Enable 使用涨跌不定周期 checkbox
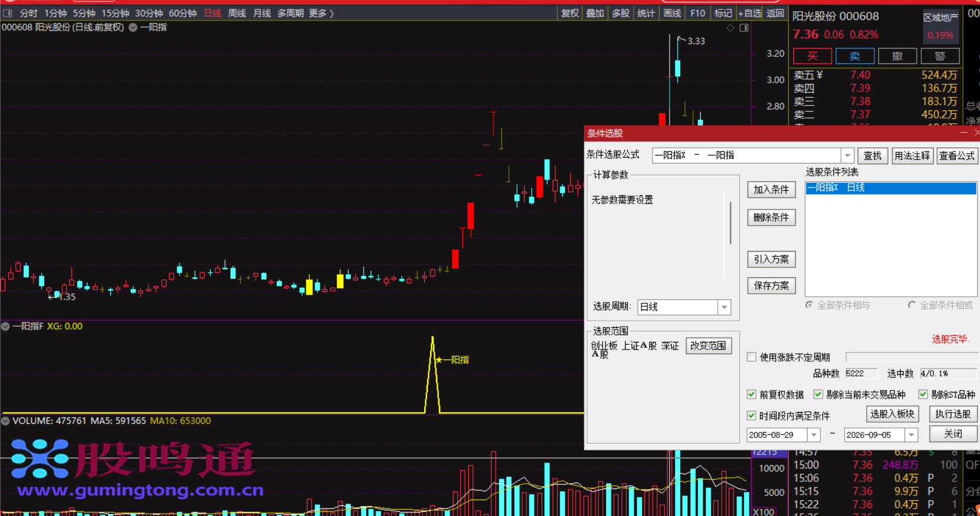Viewport: 980px width, 516px height. (752, 357)
